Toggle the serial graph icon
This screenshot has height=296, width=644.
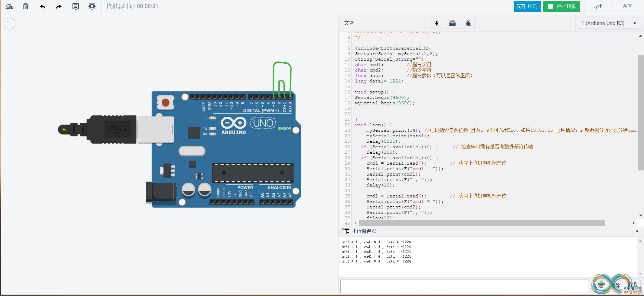click(633, 286)
